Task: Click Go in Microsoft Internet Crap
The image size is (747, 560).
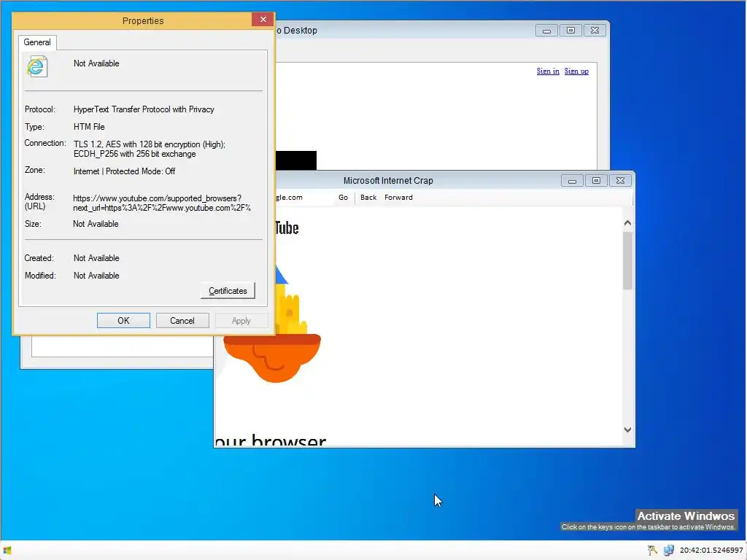Action: [343, 197]
